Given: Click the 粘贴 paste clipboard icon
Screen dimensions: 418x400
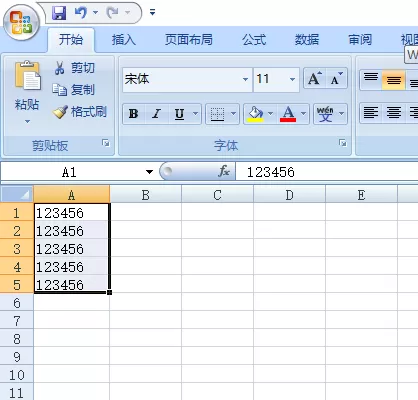Looking at the screenshot, I should coord(27,75).
